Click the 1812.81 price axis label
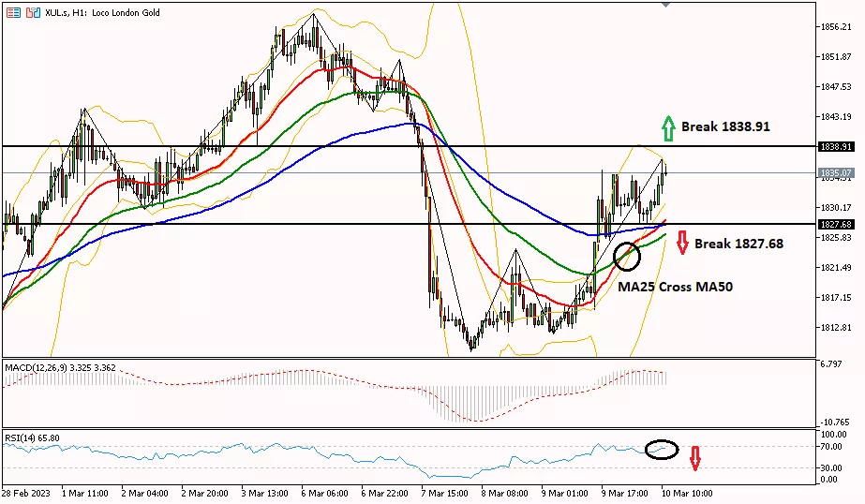 pyautogui.click(x=836, y=328)
